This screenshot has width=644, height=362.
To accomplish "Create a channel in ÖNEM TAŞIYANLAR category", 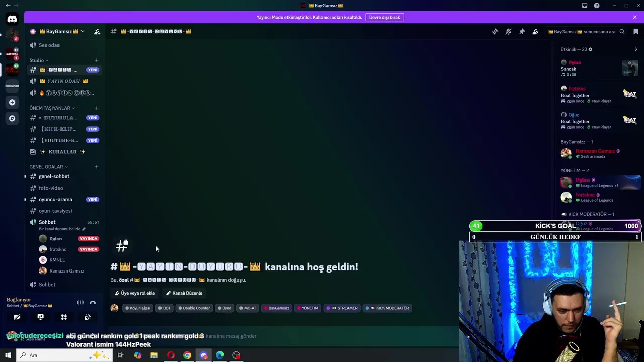I will [x=96, y=108].
